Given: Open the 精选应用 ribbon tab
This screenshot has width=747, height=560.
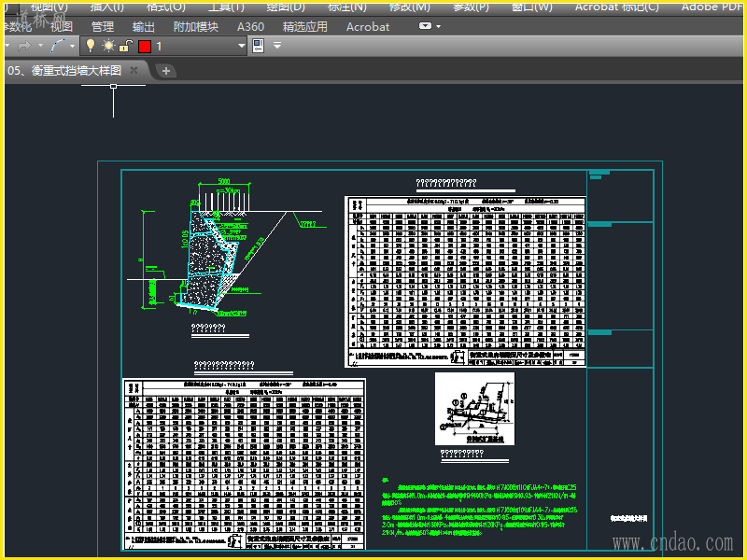Looking at the screenshot, I should pyautogui.click(x=305, y=27).
